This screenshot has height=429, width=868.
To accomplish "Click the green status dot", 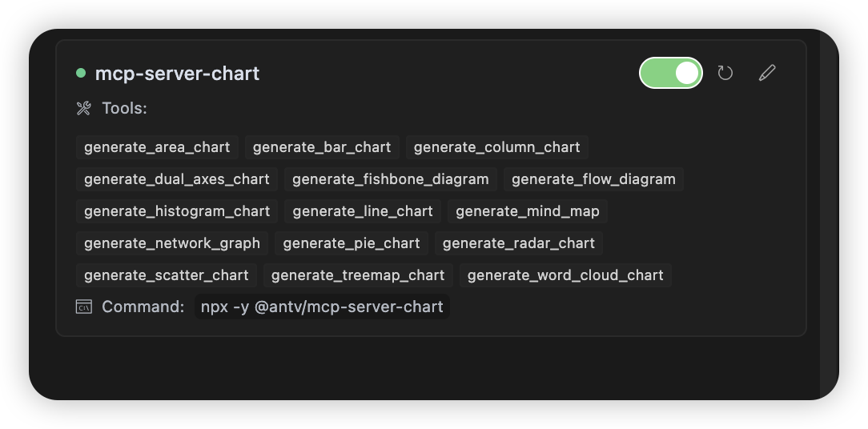I will point(81,73).
